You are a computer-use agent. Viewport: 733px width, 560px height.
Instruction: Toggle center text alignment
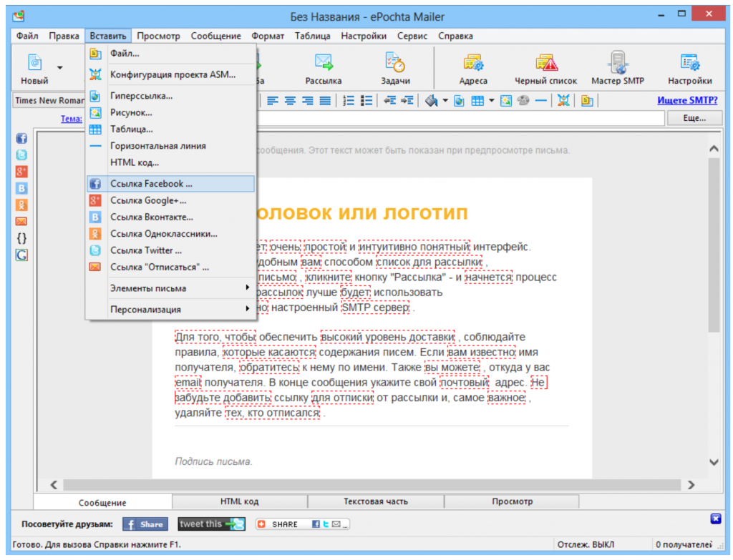(x=290, y=101)
